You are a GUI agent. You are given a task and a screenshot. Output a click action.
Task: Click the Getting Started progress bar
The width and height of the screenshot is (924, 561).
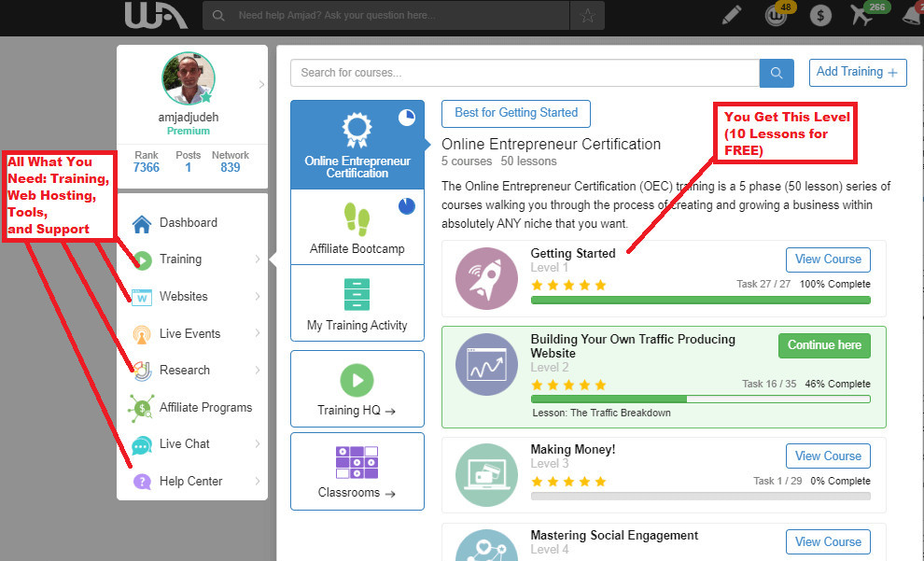[701, 300]
